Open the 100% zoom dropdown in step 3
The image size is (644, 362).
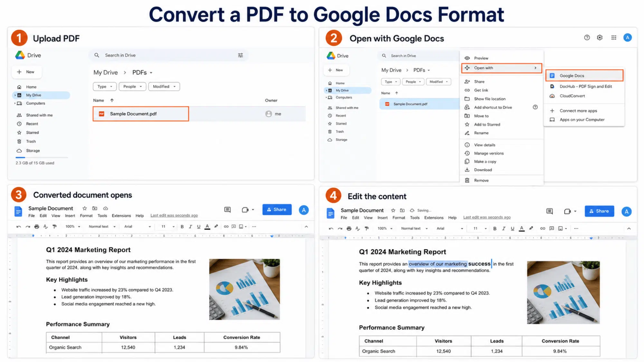click(73, 227)
